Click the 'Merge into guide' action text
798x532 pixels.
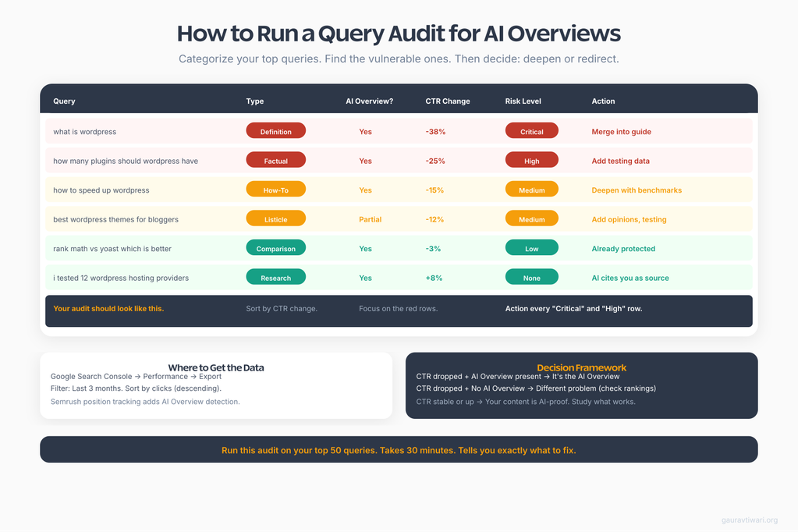point(621,132)
